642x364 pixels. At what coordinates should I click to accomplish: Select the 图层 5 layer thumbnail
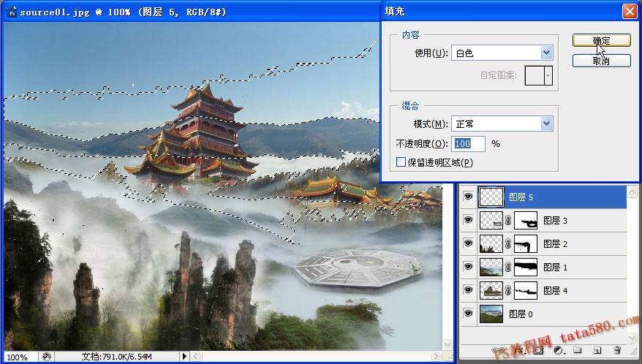click(491, 197)
